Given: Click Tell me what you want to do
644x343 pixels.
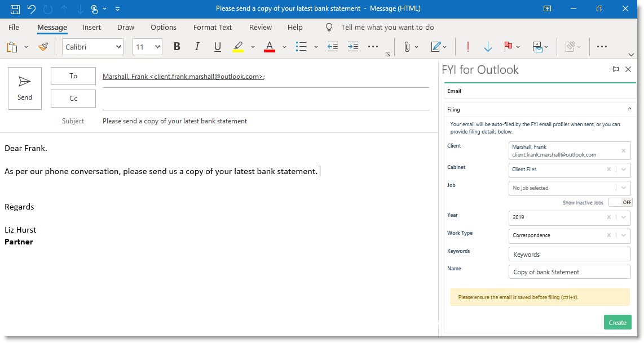Looking at the screenshot, I should [387, 27].
